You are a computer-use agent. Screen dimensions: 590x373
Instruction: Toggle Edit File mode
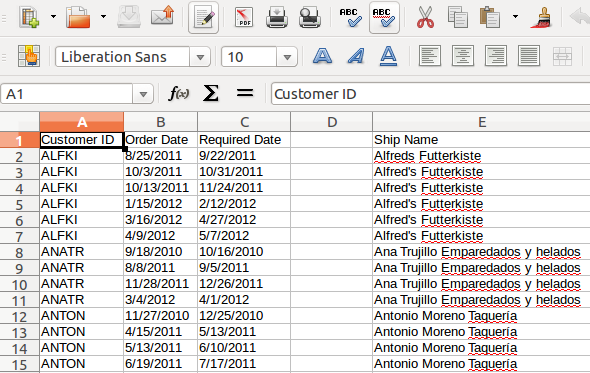203,17
